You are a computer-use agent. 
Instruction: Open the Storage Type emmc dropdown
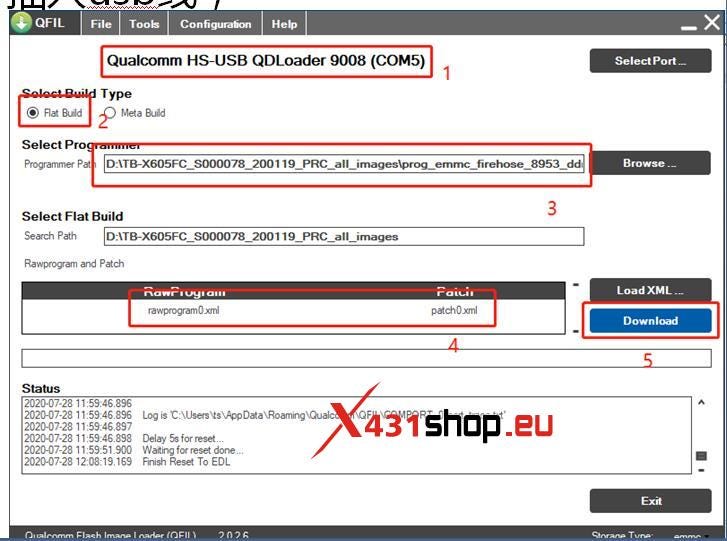[691, 536]
